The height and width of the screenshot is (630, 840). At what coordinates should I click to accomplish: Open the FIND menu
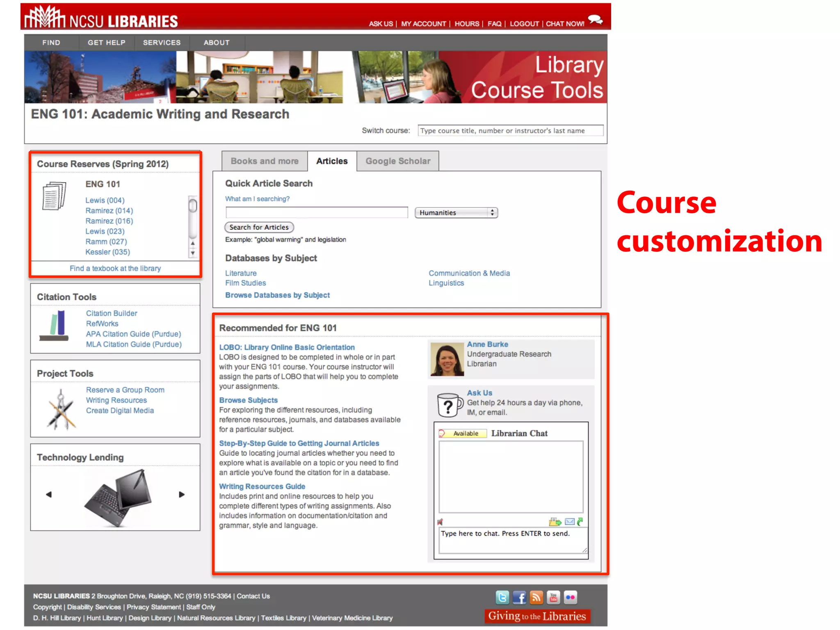(51, 43)
